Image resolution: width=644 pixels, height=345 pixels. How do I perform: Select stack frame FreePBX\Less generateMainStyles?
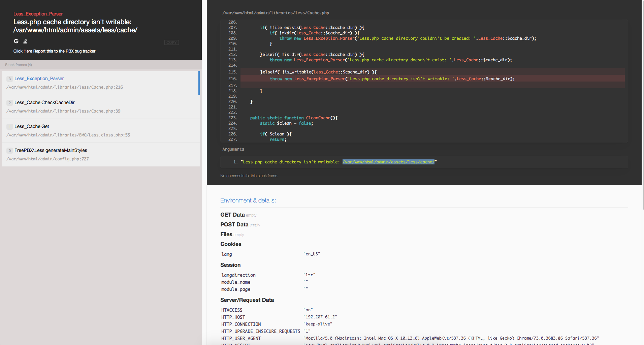tap(101, 155)
